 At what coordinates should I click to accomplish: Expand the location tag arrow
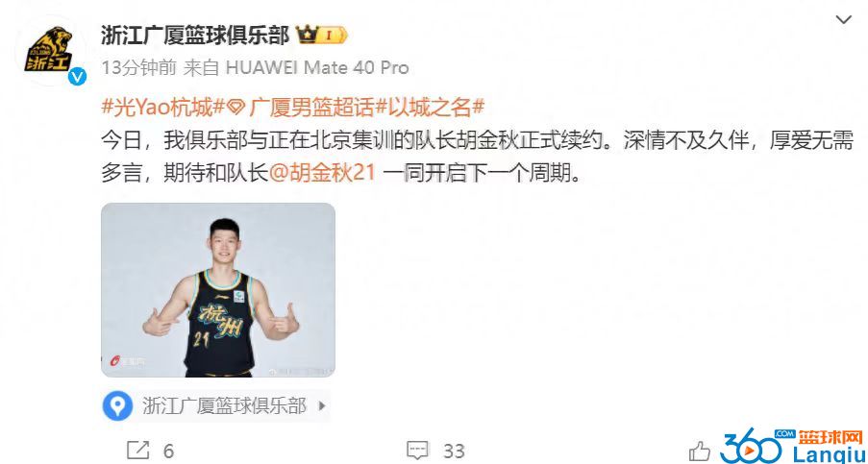tap(322, 407)
